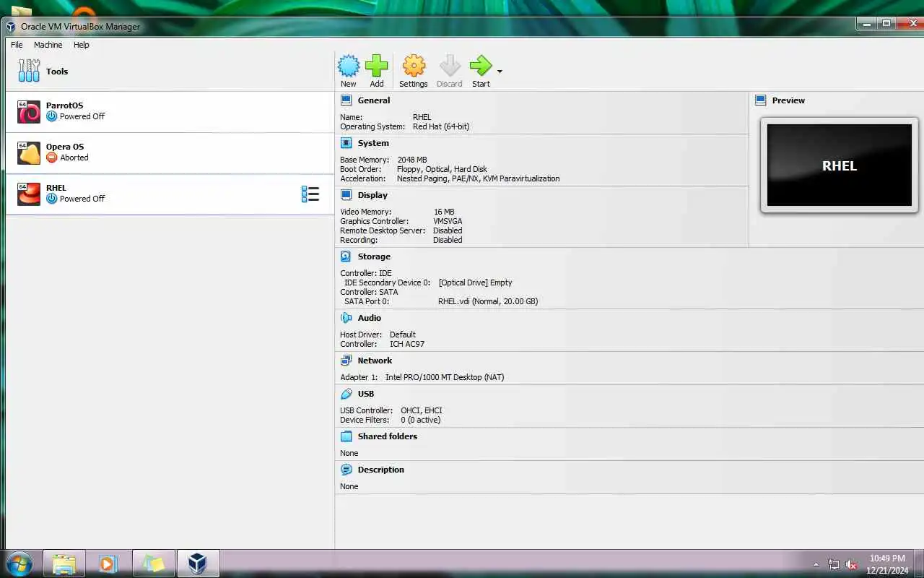Open the System settings heading link
This screenshot has height=578, width=924.
tap(373, 143)
